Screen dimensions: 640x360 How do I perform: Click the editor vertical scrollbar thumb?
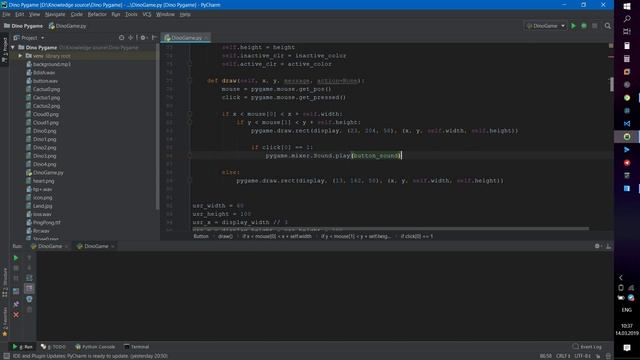pos(611,84)
